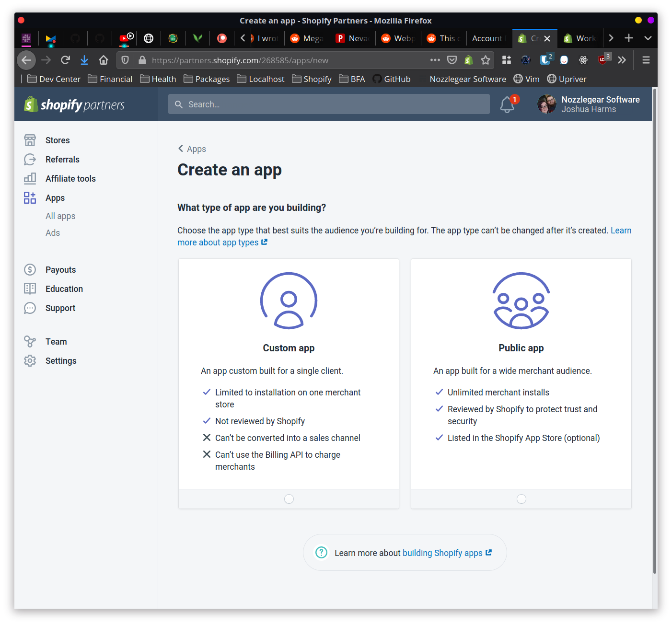Click the Affiliate tools chart icon
This screenshot has width=672, height=625.
30,178
